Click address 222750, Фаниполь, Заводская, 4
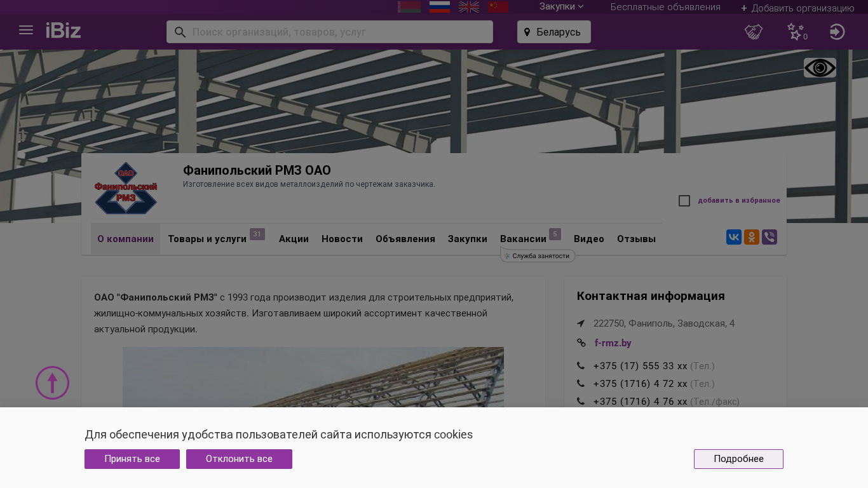The image size is (868, 488). tap(664, 323)
